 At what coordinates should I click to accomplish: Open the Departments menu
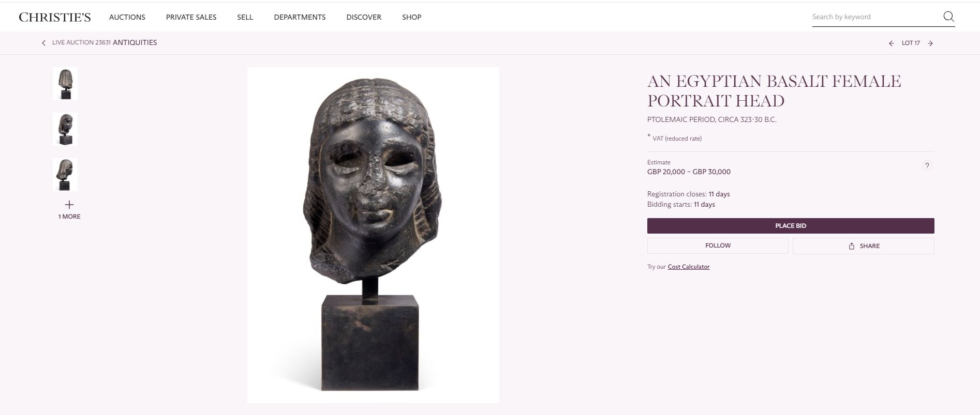coord(300,17)
